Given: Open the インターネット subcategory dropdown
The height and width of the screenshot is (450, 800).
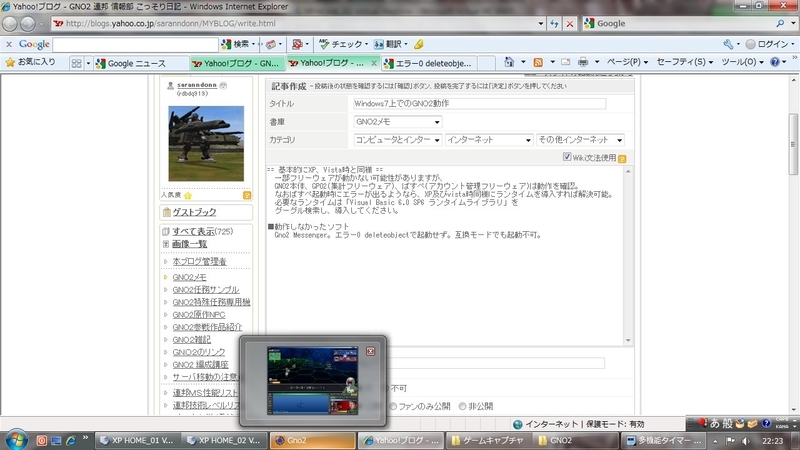Looking at the screenshot, I should click(x=489, y=140).
